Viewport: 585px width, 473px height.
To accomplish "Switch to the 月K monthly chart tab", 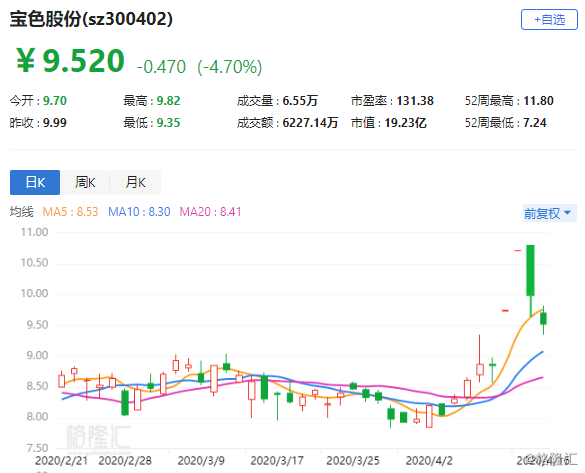I will tap(135, 182).
